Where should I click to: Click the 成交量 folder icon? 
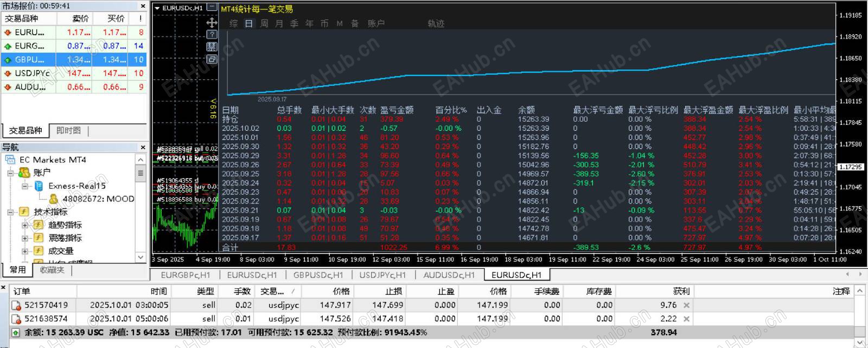39,251
